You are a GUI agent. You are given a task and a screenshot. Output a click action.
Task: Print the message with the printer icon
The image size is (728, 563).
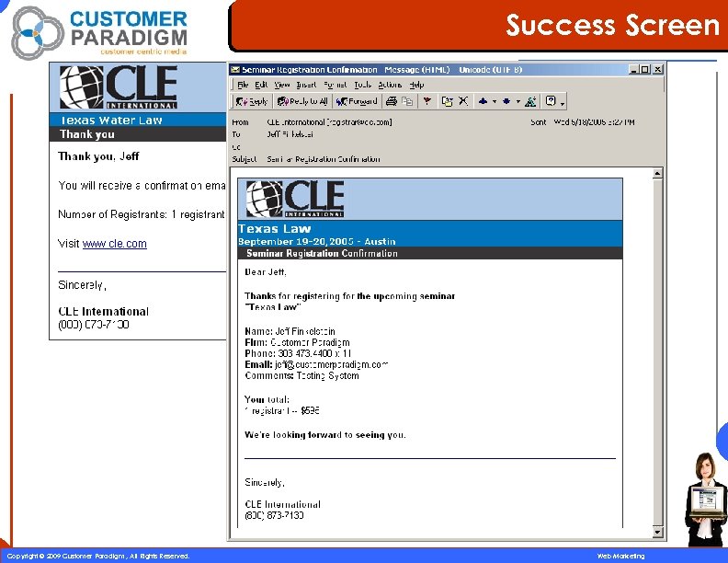tap(392, 101)
